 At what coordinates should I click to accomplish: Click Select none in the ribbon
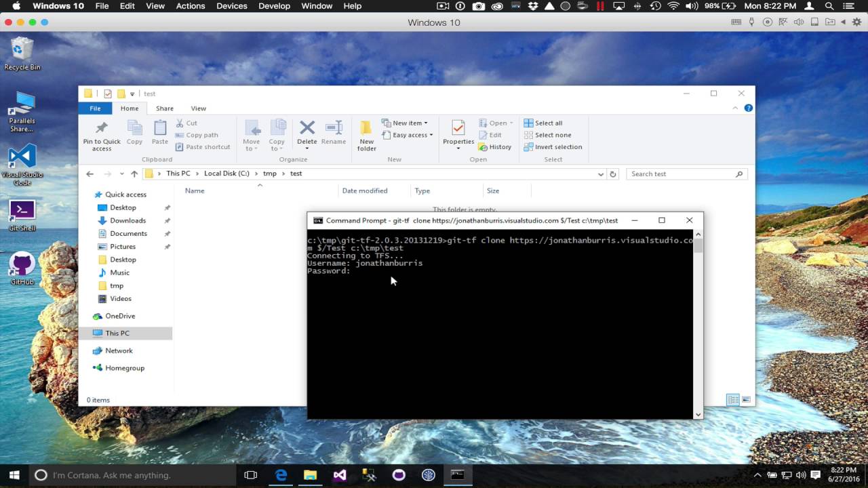(547, 135)
